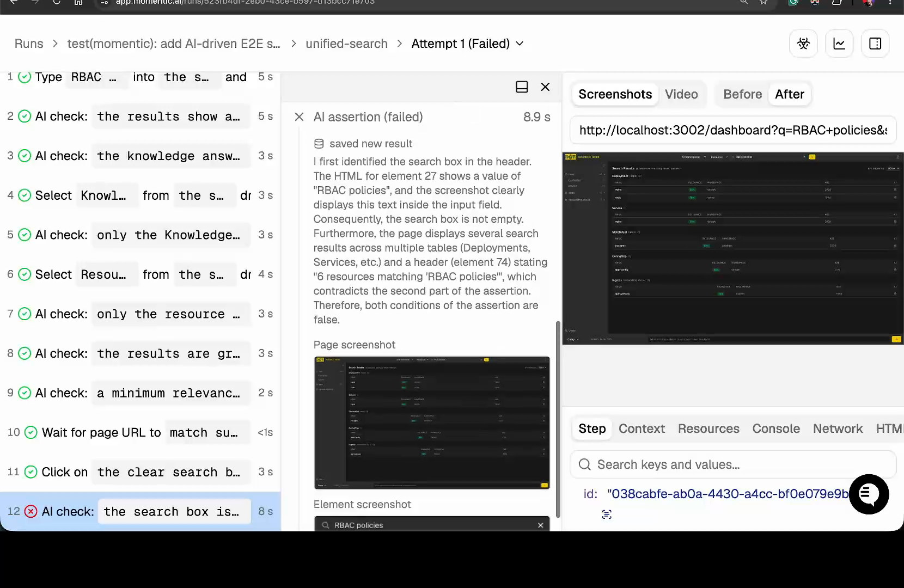
Task: Click the failed X icon beside AI assertion
Action: tap(299, 117)
